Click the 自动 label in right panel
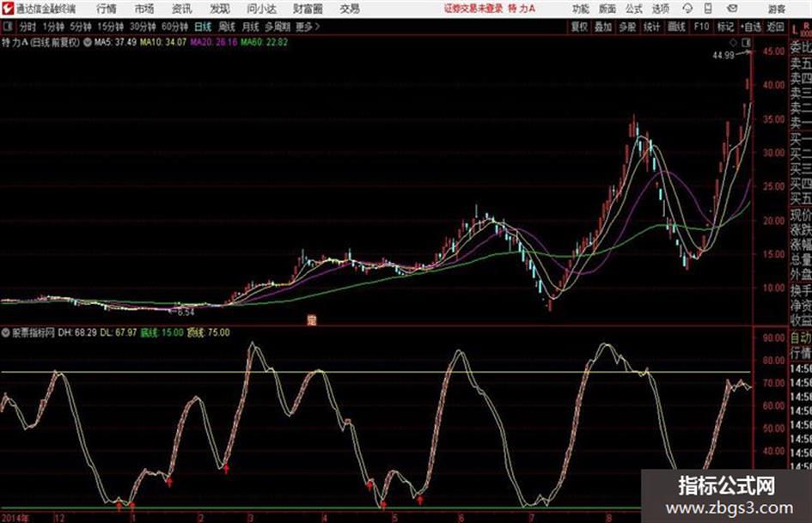This screenshot has height=523, width=812. coord(801,338)
